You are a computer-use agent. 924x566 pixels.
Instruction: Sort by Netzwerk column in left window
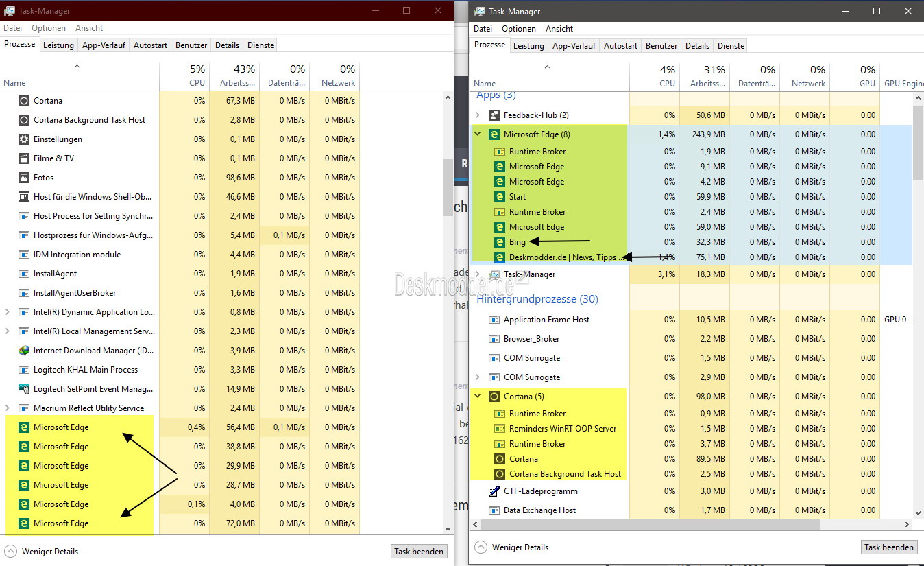(335, 76)
